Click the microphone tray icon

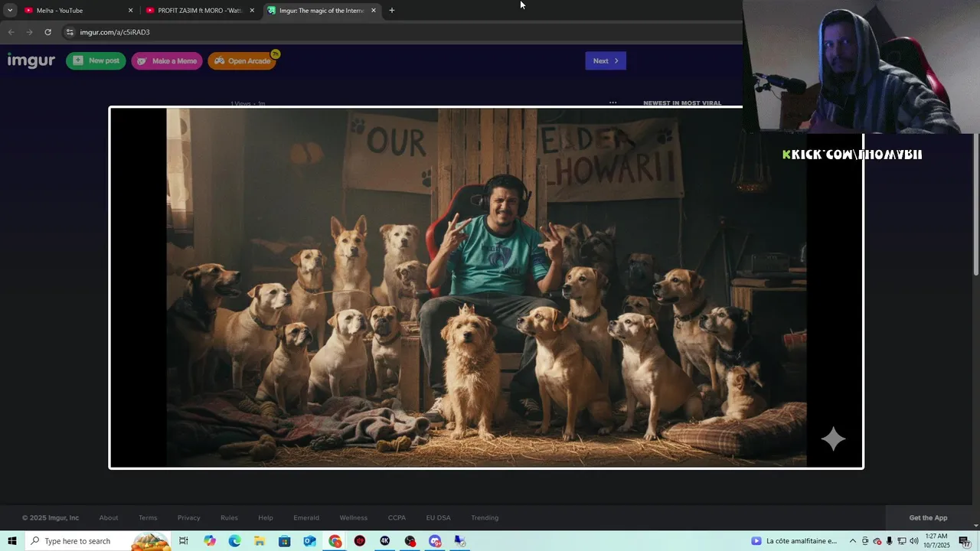[x=889, y=541]
